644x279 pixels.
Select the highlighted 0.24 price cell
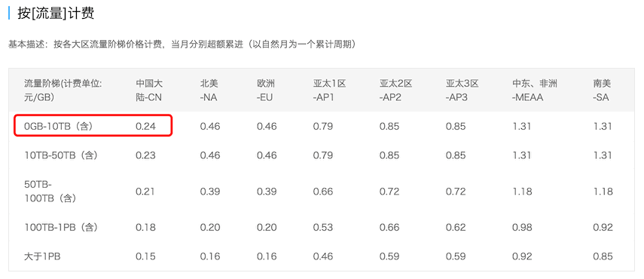146,127
